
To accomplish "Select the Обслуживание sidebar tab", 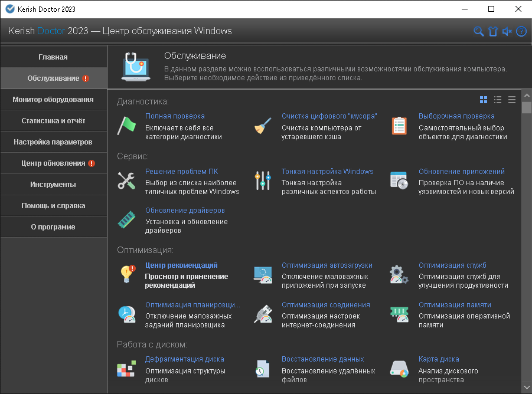I will click(x=53, y=78).
